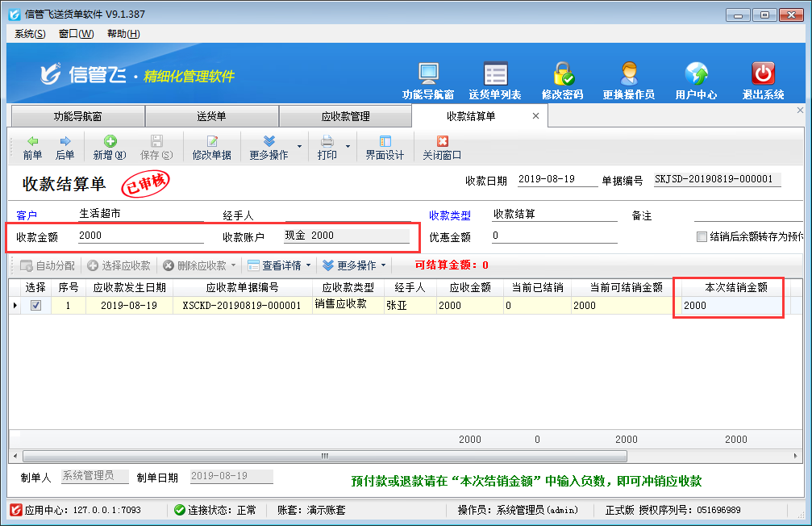Go to previous record with 前单

tap(32, 148)
